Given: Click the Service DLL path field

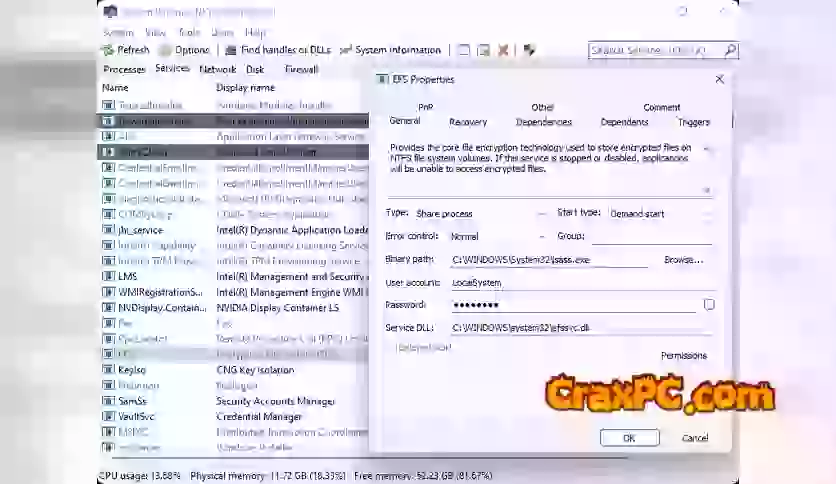Looking at the screenshot, I should pyautogui.click(x=581, y=328).
